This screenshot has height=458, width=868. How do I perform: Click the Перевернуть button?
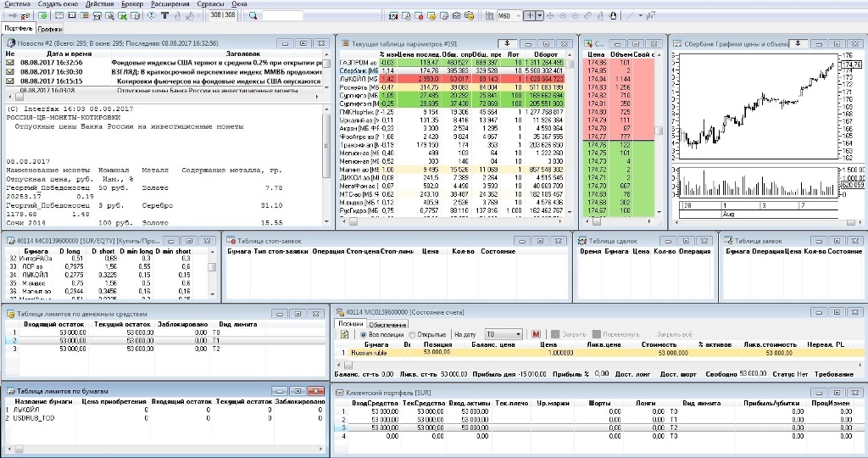point(615,334)
